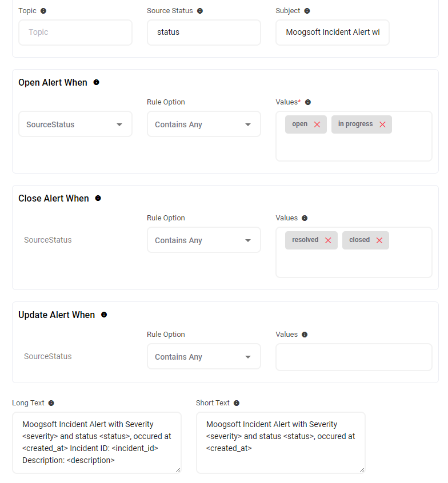The width and height of the screenshot is (448, 483).
Task: Click info icon beside Update Alert When
Action: (x=104, y=315)
